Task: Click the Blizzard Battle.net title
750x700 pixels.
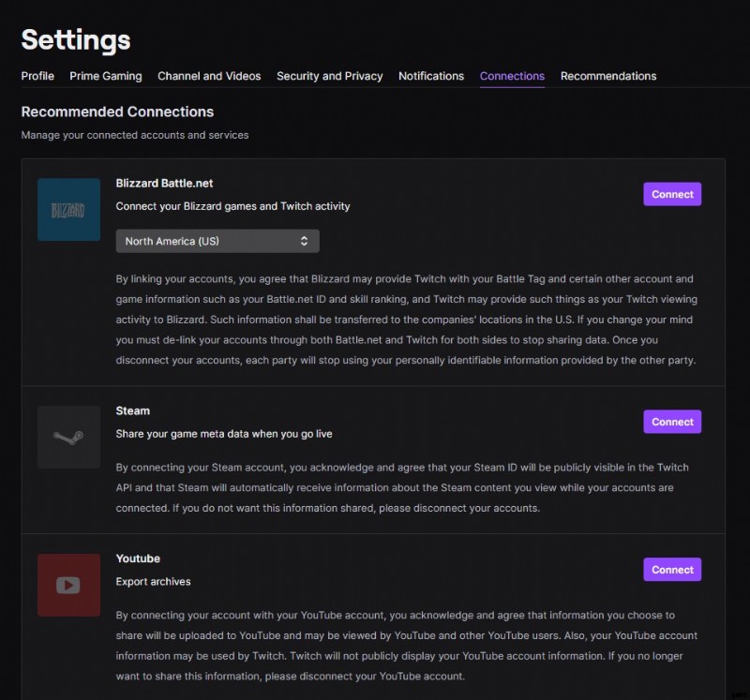Action: click(x=164, y=183)
